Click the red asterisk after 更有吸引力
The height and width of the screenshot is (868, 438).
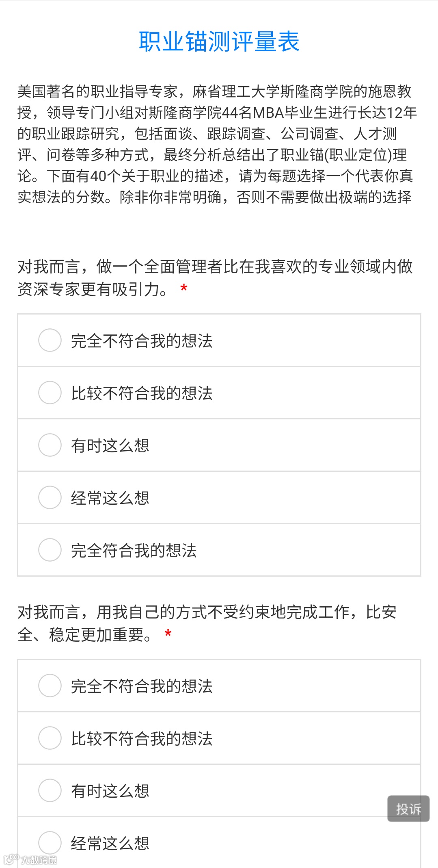click(184, 289)
